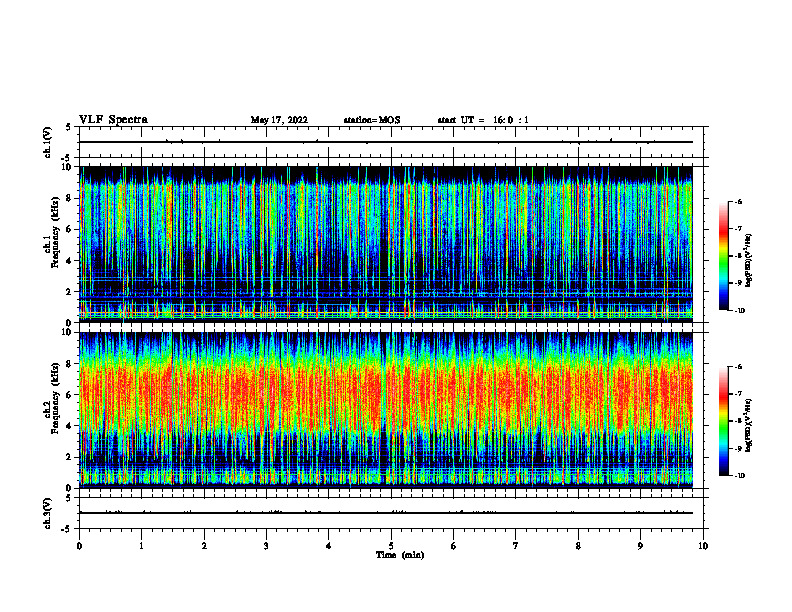The image size is (792, 612).
Task: Click the "ch.1(V)" waveform axis label
Action: pyautogui.click(x=48, y=142)
